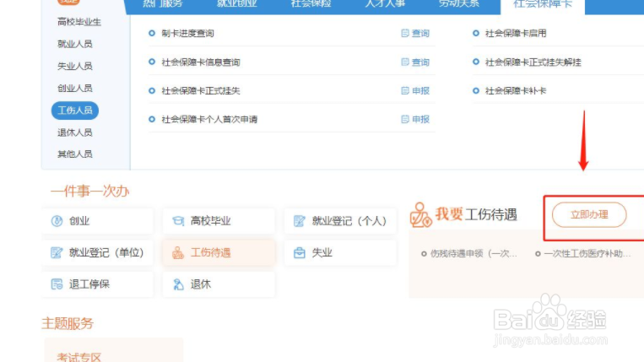Open 社会保障卡个人首次申请 link
The width and height of the screenshot is (644, 362).
209,120
